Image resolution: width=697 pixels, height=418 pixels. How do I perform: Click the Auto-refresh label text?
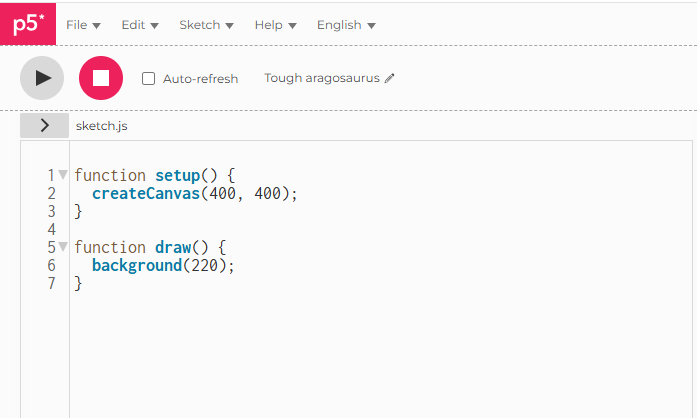[x=200, y=79]
